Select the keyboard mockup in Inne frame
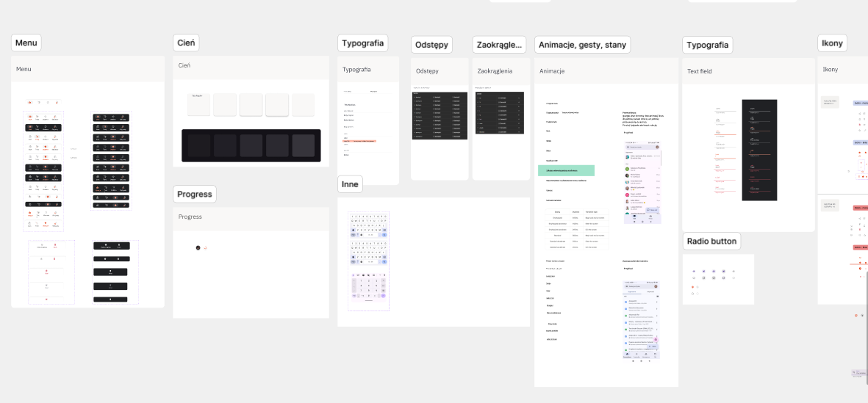 point(368,261)
